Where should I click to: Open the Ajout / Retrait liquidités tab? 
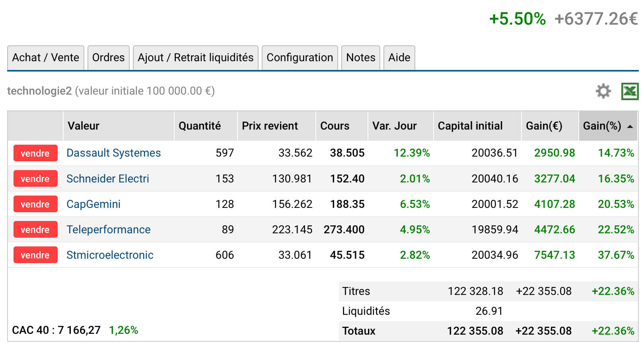(196, 58)
